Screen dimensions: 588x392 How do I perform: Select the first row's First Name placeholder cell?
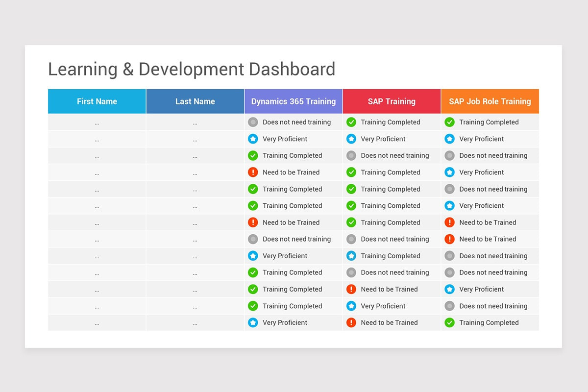[97, 122]
